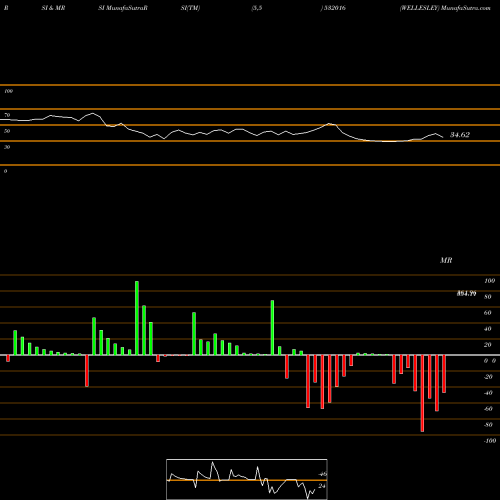Click the 24 label in mini chart
This screenshot has height=500, width=500.
coord(322,486)
